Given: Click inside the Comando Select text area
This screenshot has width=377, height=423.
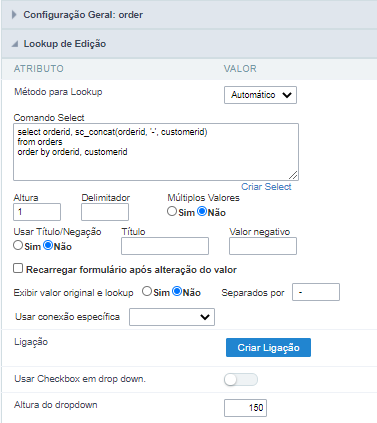Looking at the screenshot, I should pos(156,152).
